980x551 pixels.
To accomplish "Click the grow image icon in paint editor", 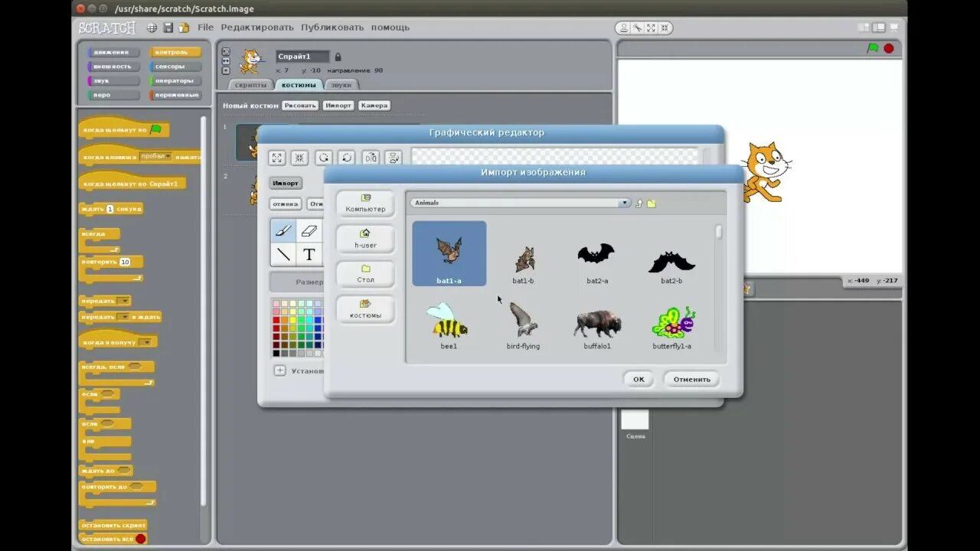I will pos(277,158).
